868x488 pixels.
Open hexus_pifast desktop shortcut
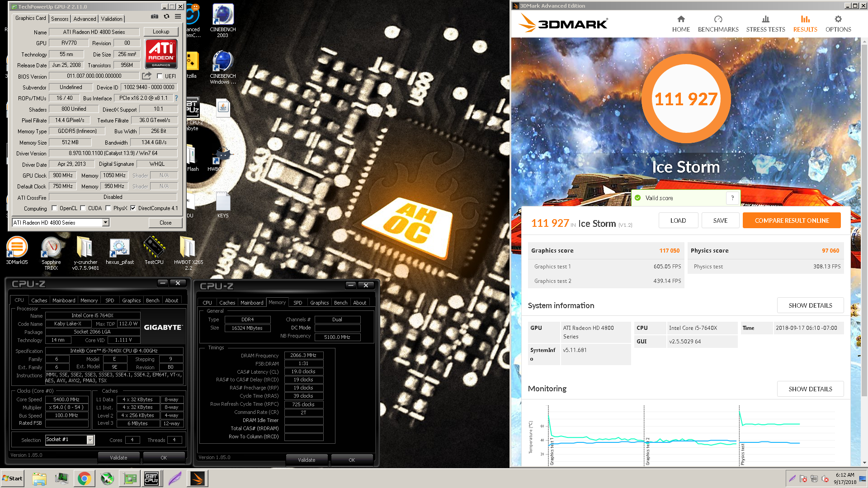click(120, 251)
